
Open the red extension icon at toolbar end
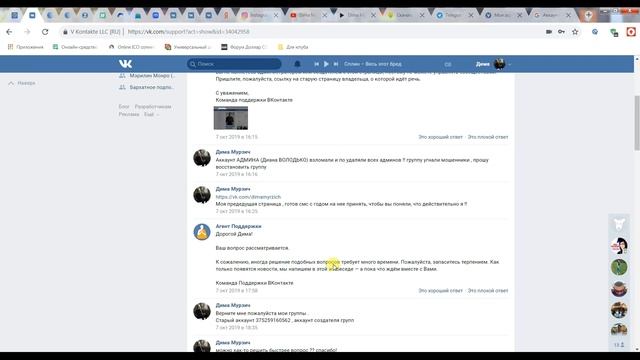631,31
